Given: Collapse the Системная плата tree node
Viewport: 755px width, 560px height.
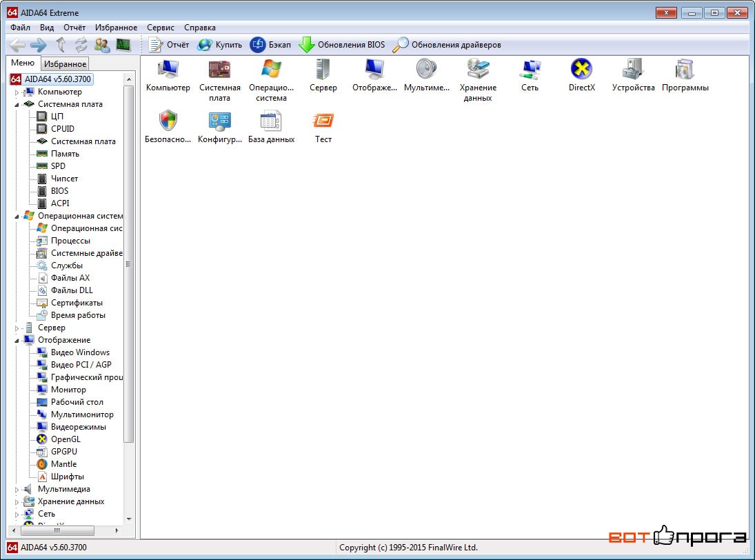Looking at the screenshot, I should [17, 105].
